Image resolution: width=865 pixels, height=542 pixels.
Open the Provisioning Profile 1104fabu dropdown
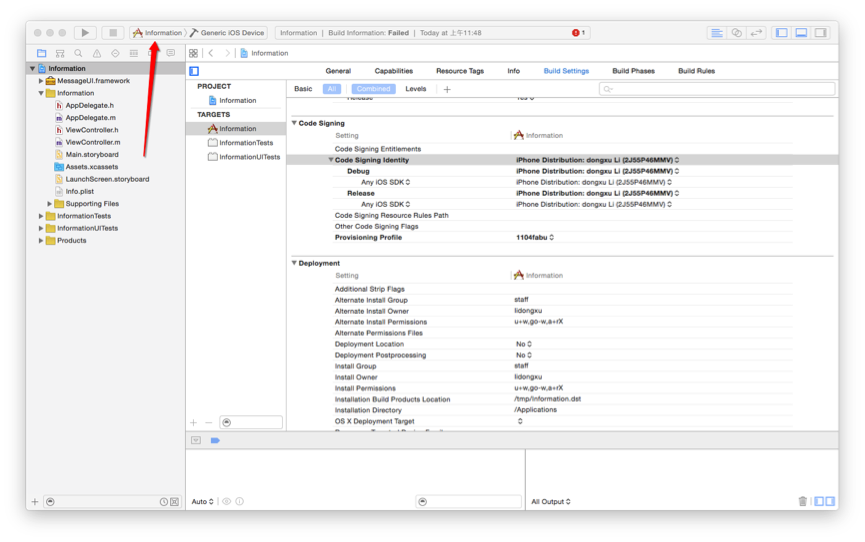point(535,237)
